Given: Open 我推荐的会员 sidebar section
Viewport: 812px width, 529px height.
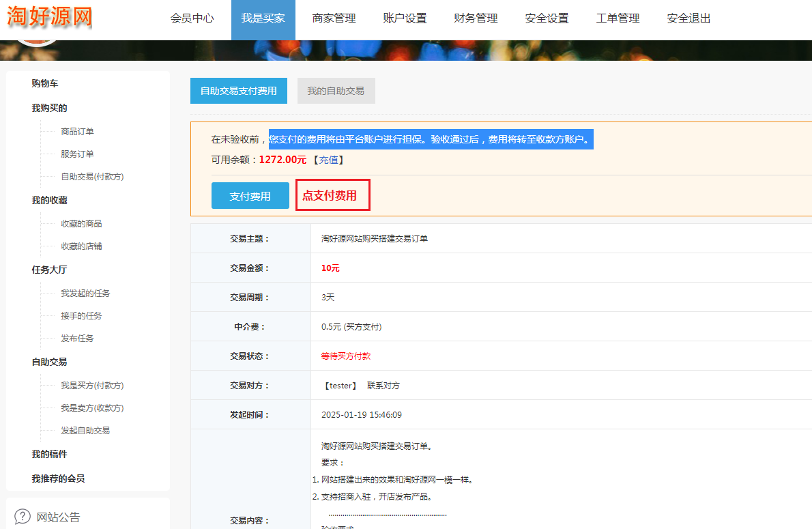Looking at the screenshot, I should 58,478.
